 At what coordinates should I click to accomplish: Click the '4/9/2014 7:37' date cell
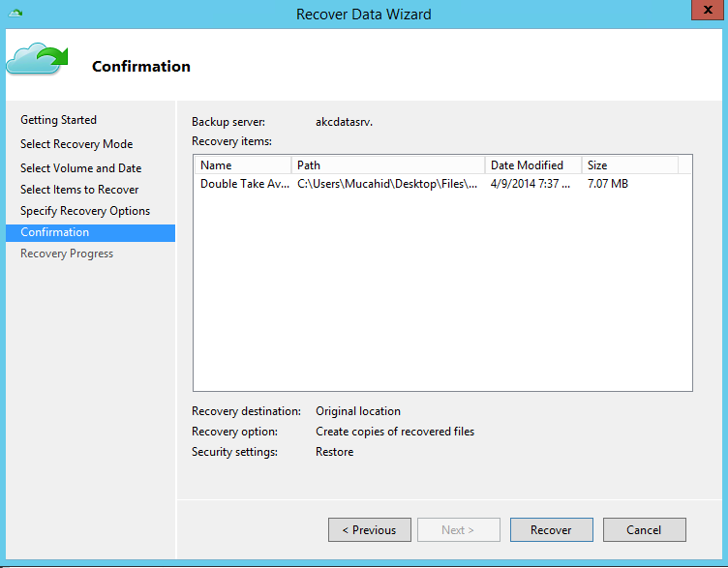point(531,184)
